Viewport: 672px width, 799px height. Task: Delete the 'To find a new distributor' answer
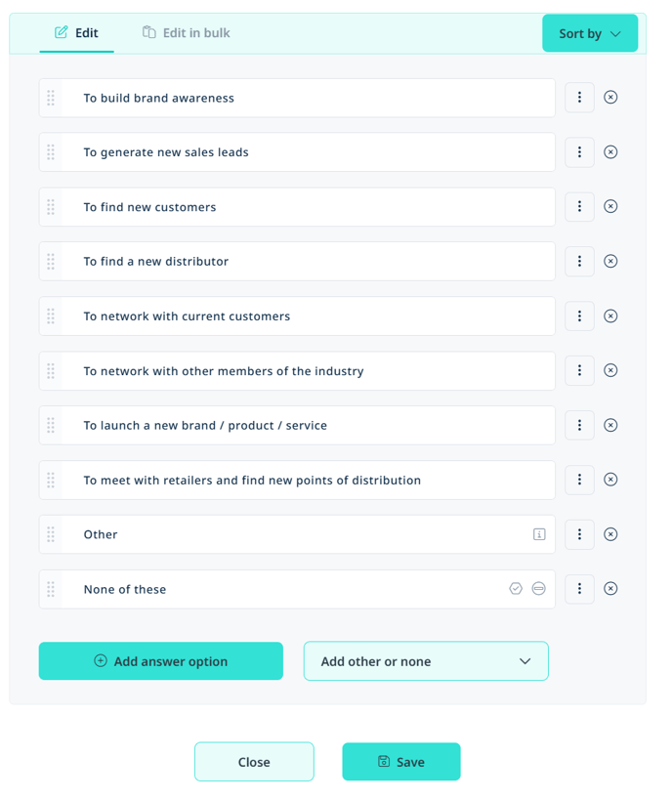tap(610, 261)
